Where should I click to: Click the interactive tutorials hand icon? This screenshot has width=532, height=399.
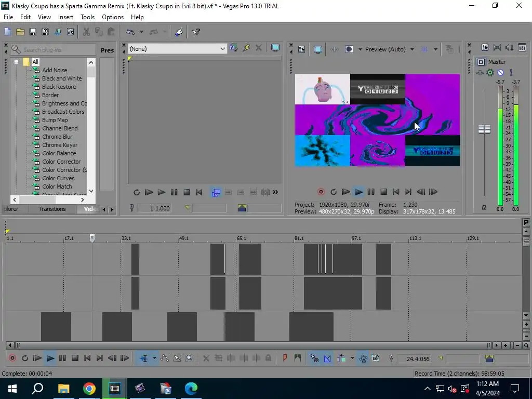click(x=179, y=32)
